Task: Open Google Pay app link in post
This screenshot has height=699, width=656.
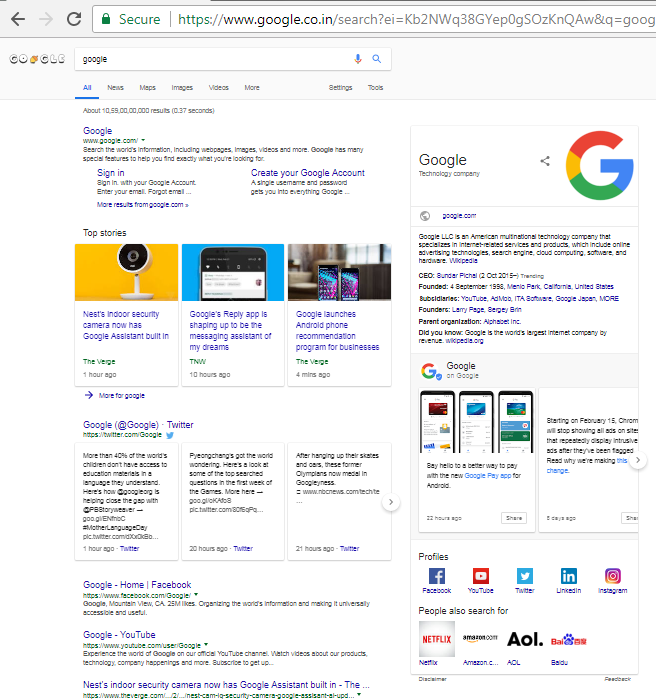Action: (x=488, y=476)
